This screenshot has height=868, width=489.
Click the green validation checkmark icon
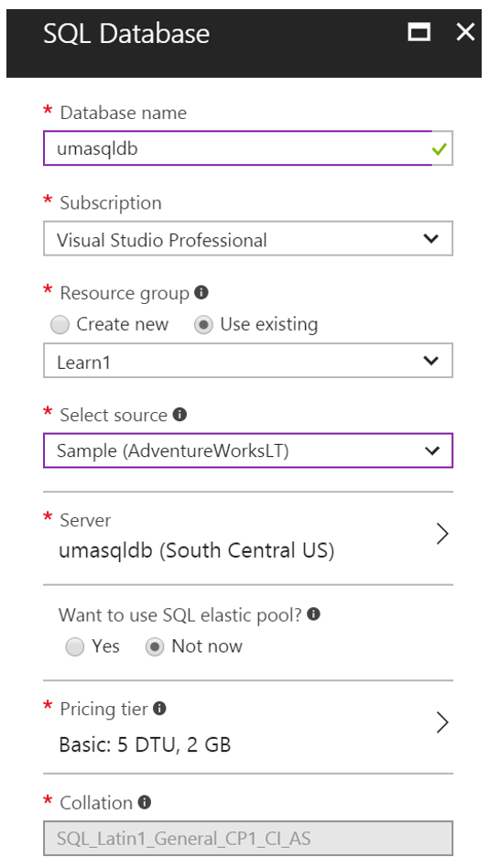(x=440, y=149)
